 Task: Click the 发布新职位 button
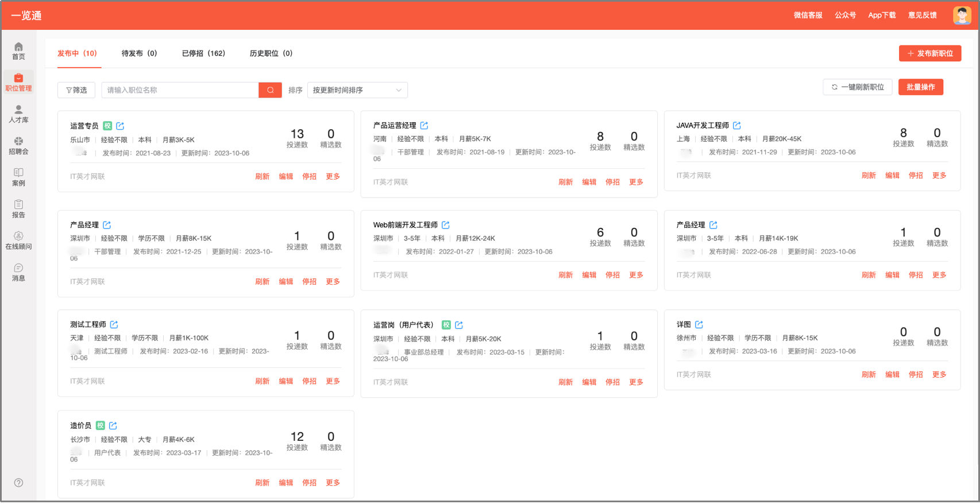(x=930, y=53)
